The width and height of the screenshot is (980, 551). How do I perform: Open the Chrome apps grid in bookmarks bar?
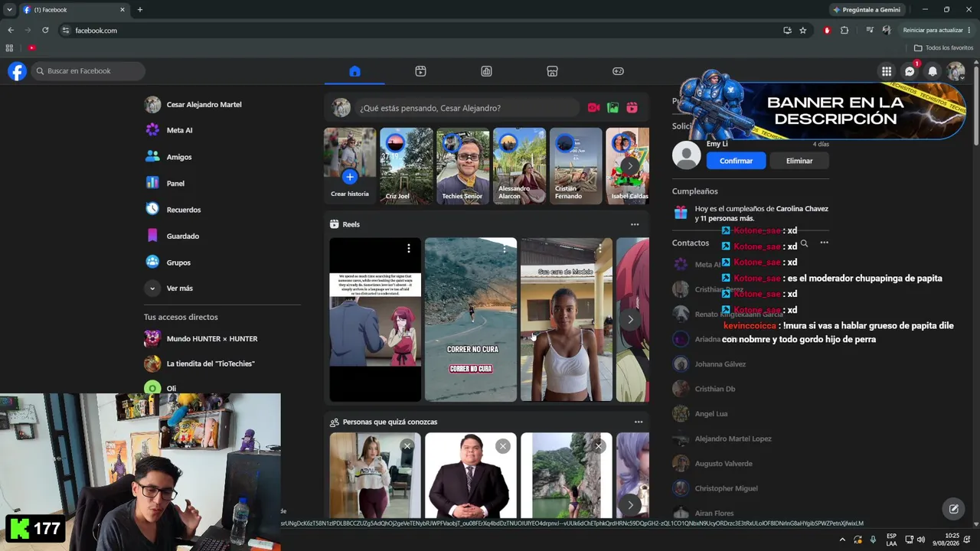[9, 47]
